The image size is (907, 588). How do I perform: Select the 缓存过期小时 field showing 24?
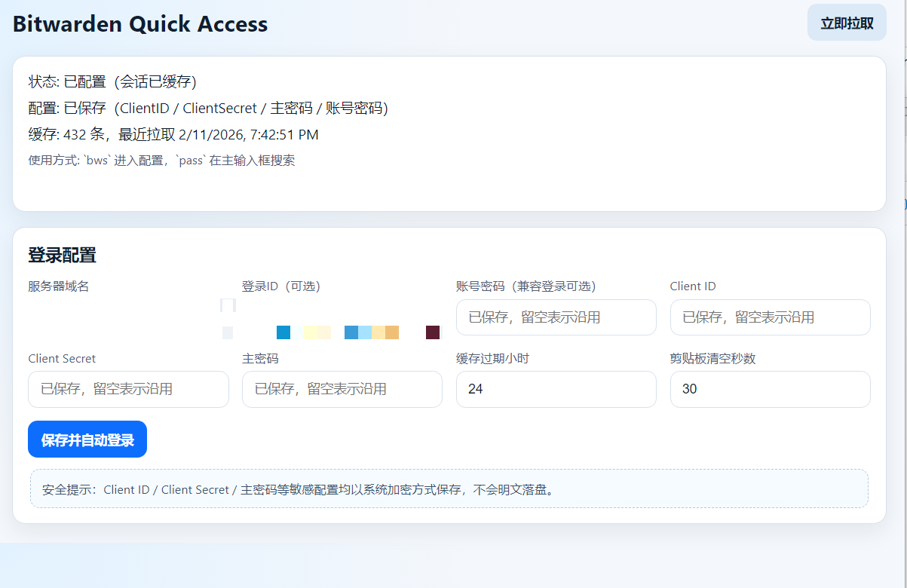556,389
